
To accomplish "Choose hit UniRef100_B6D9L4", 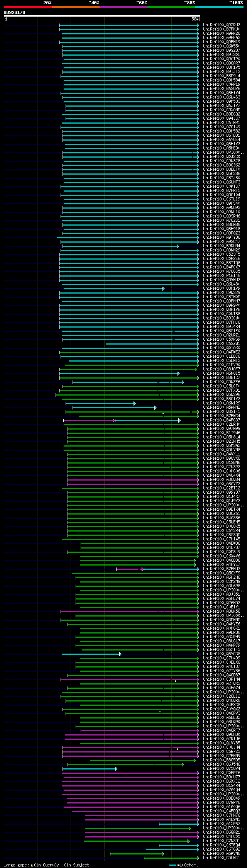I will pos(222,76).
